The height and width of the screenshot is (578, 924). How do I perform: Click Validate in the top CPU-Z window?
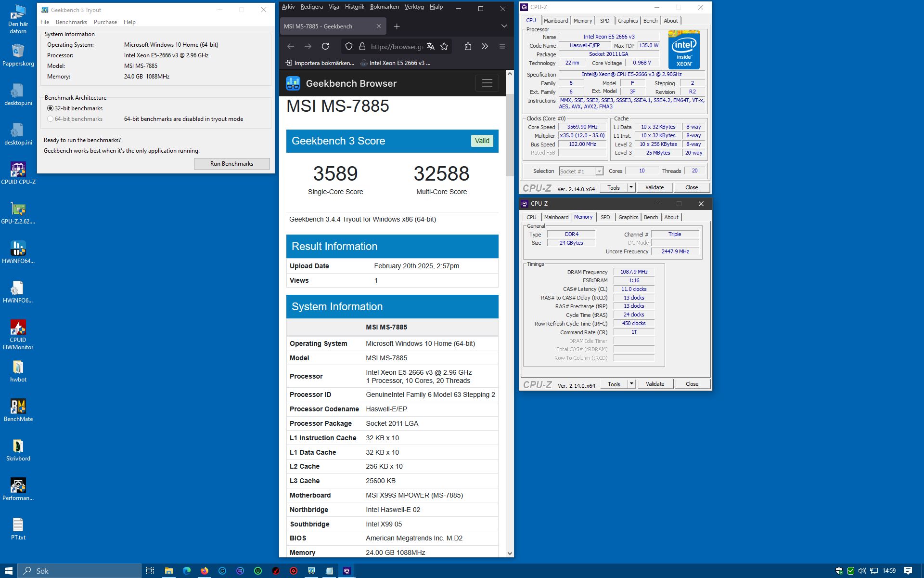654,187
